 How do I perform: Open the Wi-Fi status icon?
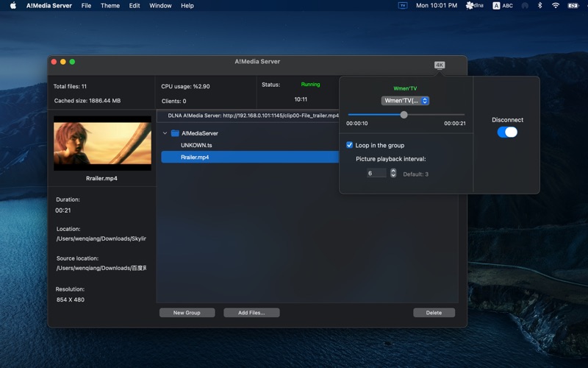555,5
